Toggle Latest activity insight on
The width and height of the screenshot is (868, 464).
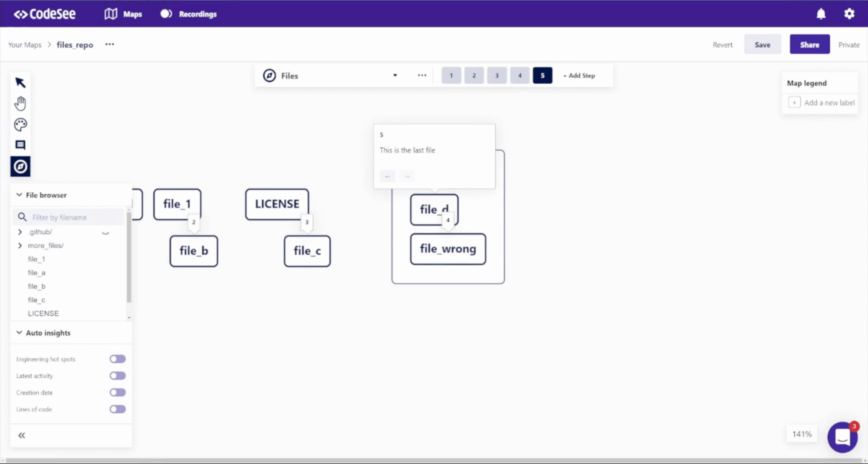pos(117,375)
